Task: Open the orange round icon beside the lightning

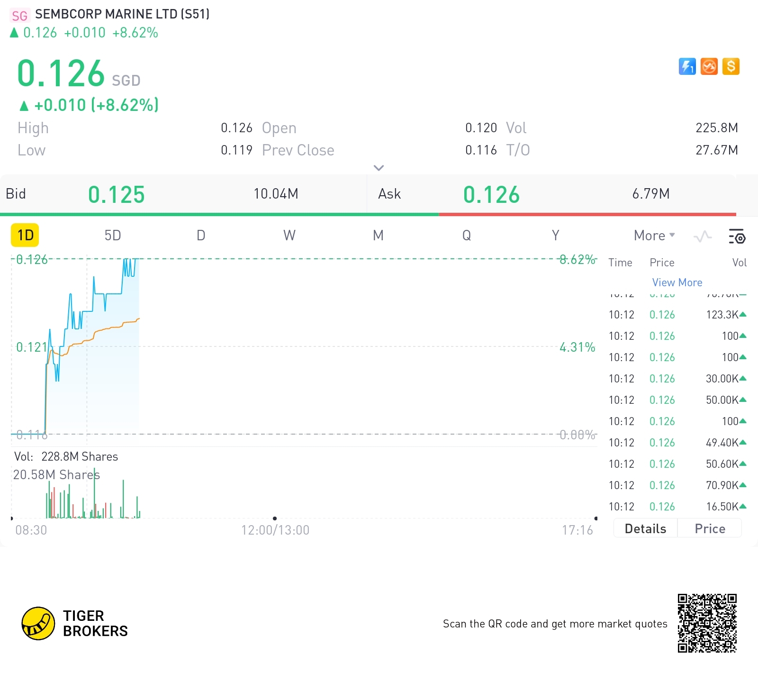Action: coord(709,66)
